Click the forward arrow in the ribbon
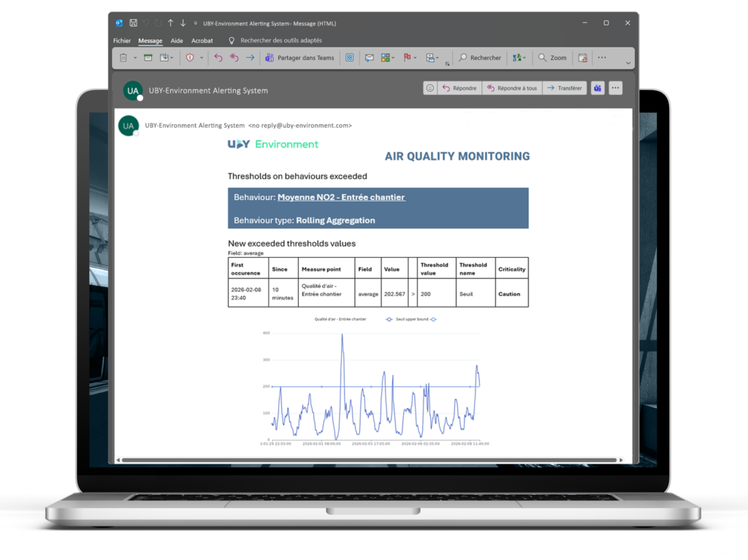The height and width of the screenshot is (560, 748). [x=250, y=58]
